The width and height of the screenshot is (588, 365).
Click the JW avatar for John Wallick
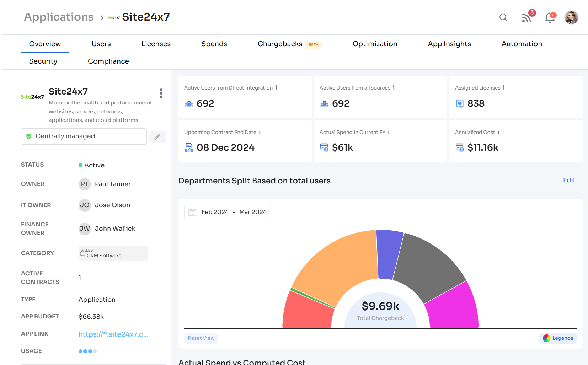click(85, 229)
